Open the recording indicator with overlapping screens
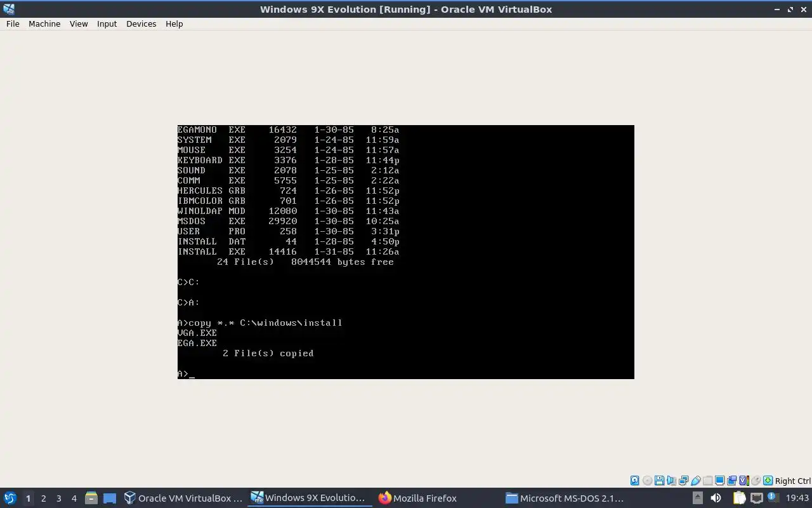Viewport: 812px width, 508px height. (x=731, y=481)
